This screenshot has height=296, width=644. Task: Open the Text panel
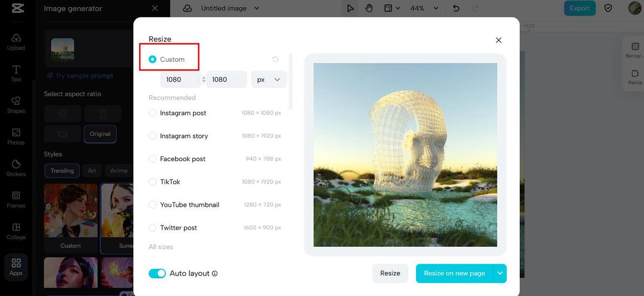click(16, 72)
